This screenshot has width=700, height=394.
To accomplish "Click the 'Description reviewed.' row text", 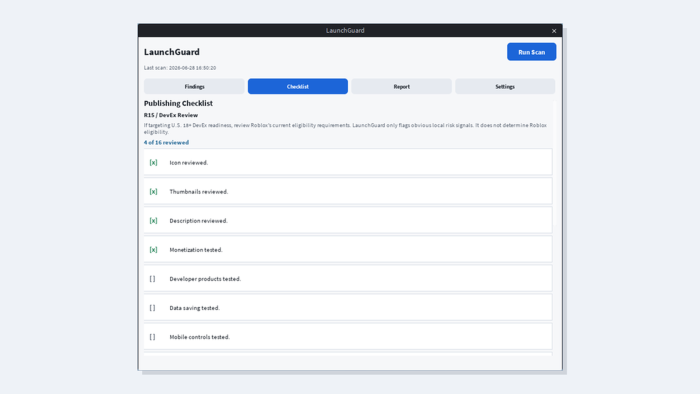I will click(198, 220).
